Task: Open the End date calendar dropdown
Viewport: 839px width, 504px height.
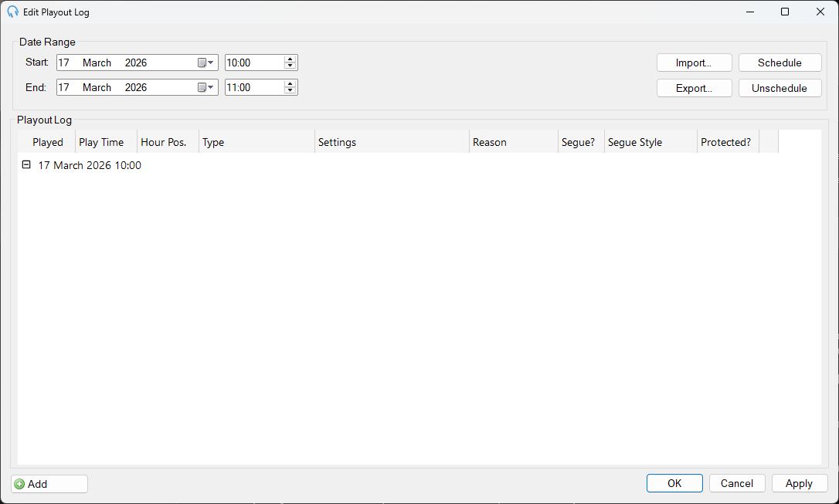Action: click(206, 87)
